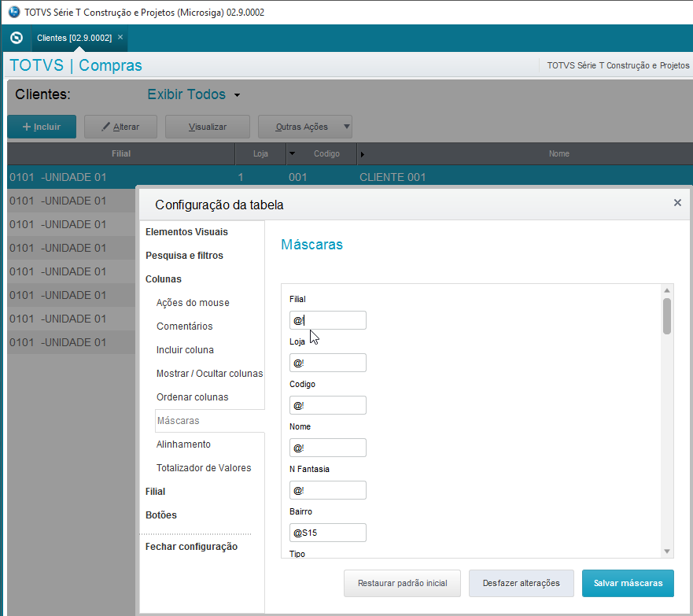Click the Nome mask input field

coord(327,448)
